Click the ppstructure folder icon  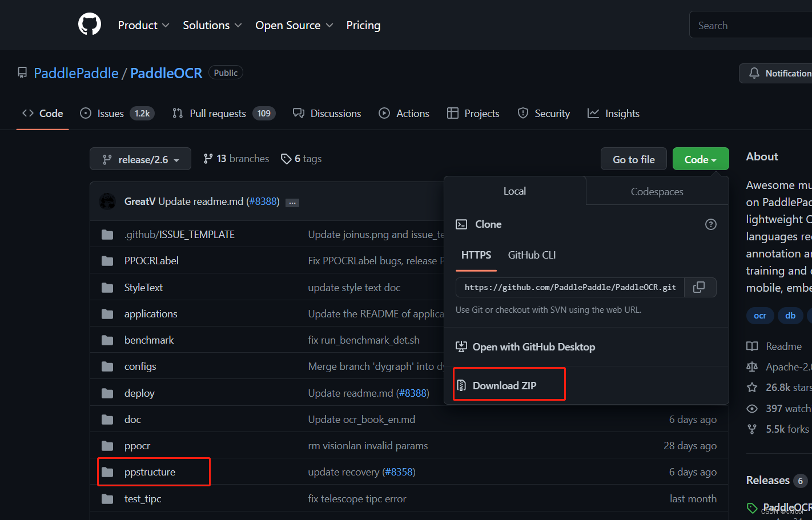pyautogui.click(x=107, y=472)
